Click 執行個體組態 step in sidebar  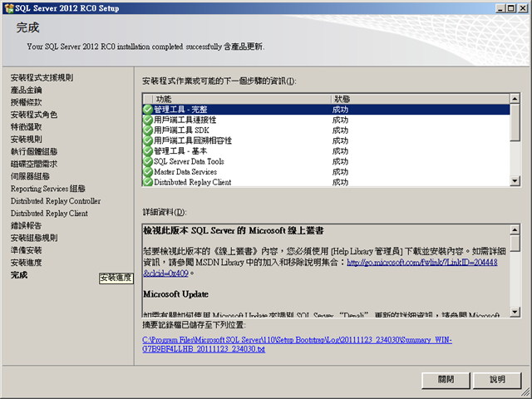click(34, 151)
